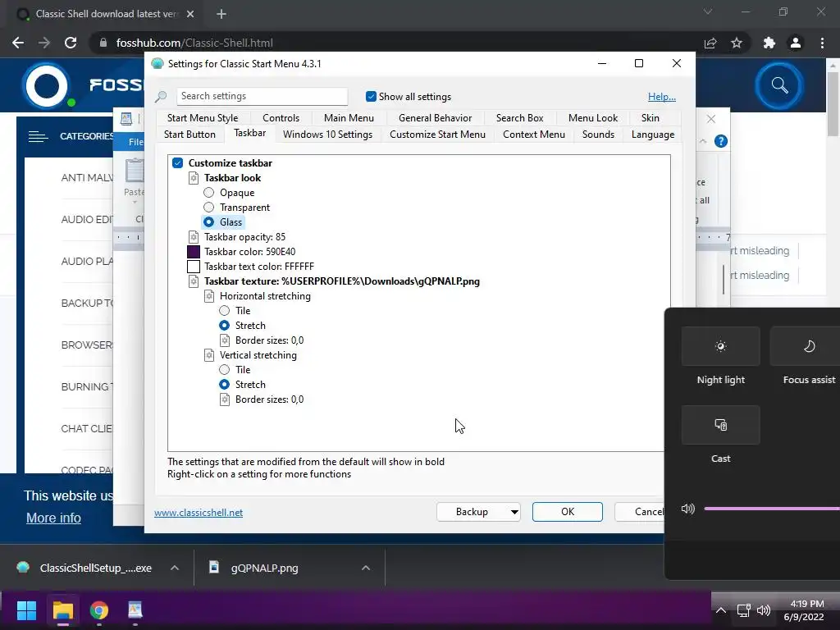This screenshot has width=840, height=630.
Task: Click the Categories hamburger icon
Action: (x=38, y=137)
